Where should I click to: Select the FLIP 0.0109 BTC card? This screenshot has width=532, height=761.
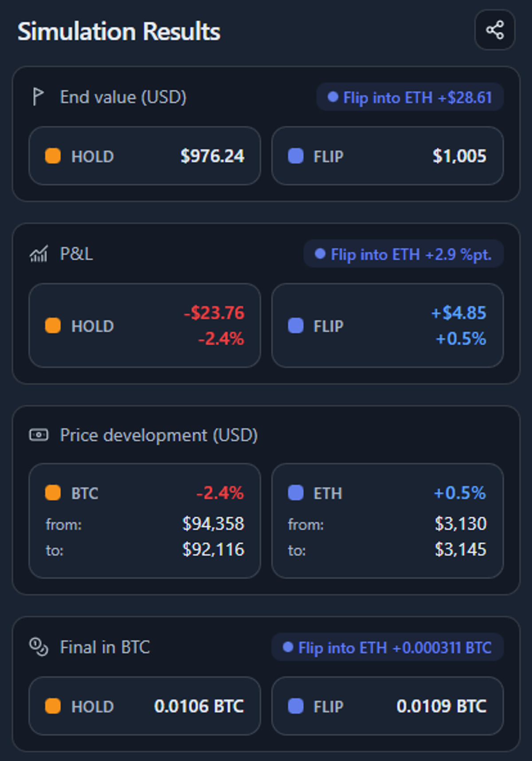pos(387,706)
